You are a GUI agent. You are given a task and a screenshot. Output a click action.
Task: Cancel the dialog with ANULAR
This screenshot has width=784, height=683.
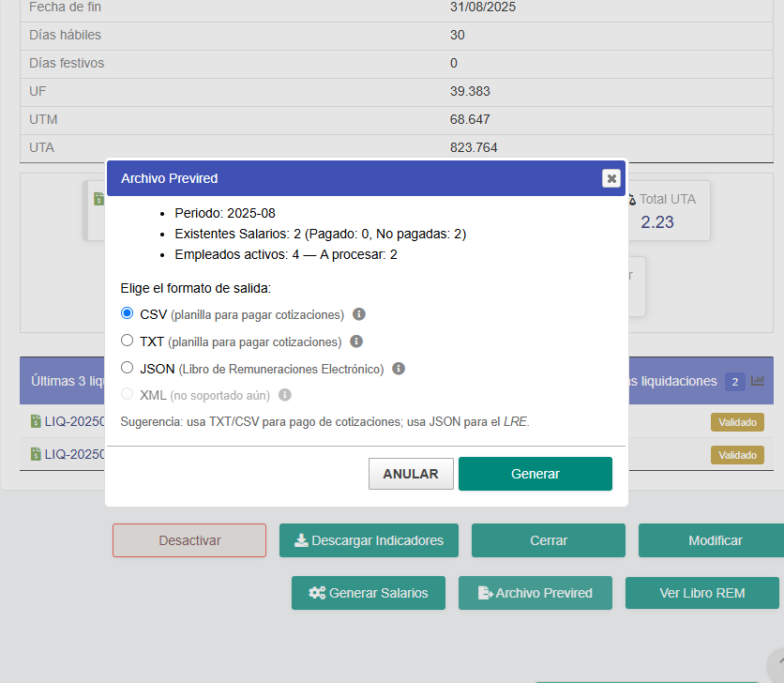point(411,473)
